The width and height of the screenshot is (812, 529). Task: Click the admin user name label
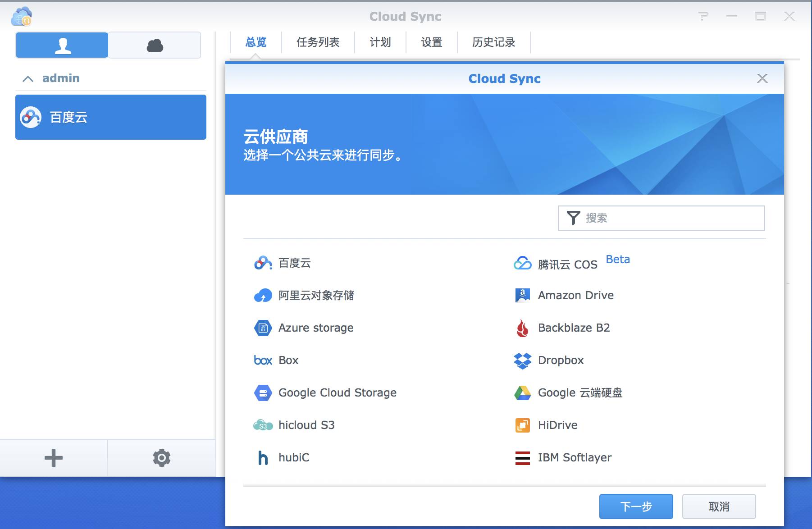[61, 78]
